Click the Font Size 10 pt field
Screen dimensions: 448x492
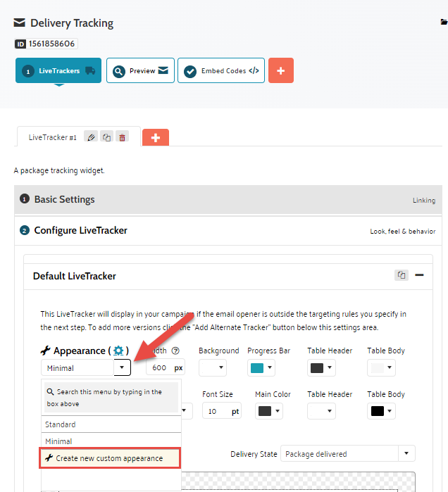[x=222, y=411]
